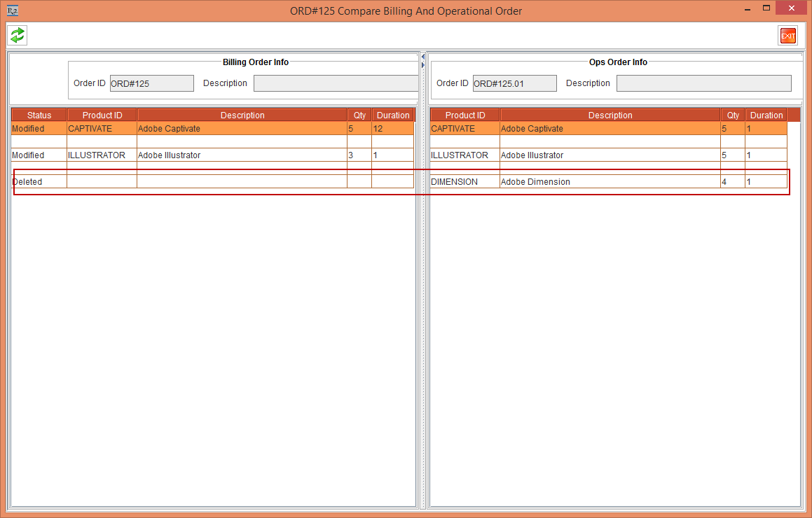
Task: Open the R2 application icon menu
Action: click(x=12, y=10)
